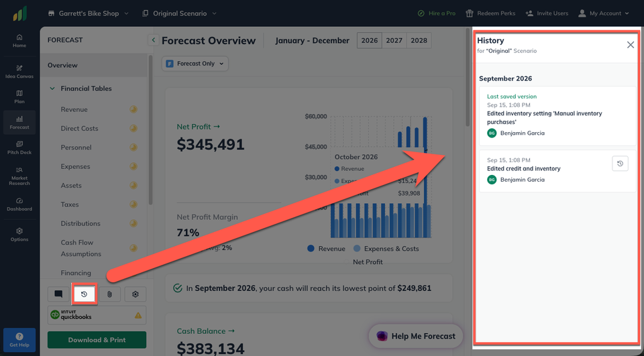Open Assets financial table

pyautogui.click(x=71, y=185)
